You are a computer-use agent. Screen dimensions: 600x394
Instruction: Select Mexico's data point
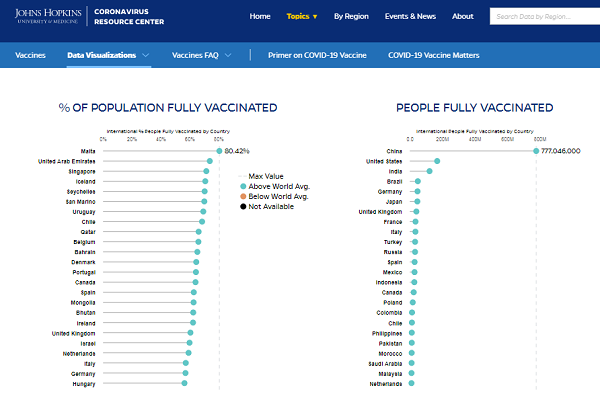pyautogui.click(x=414, y=272)
